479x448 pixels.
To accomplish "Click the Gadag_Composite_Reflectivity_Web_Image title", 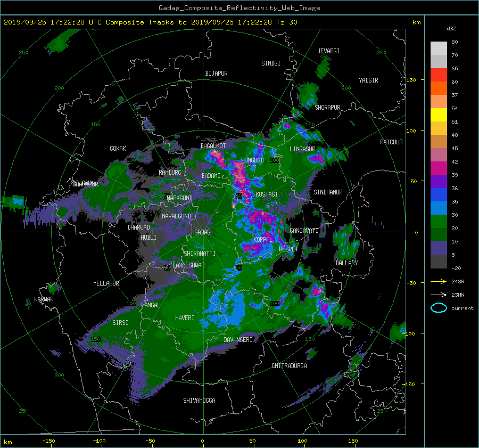I will click(239, 8).
